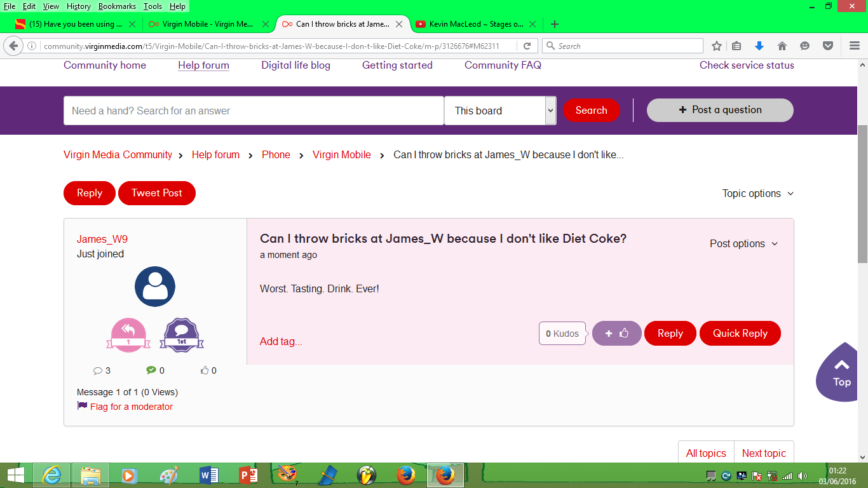Click inside the 'Need a hand?' search field
Viewport: 868px width, 488px height.
coord(253,110)
